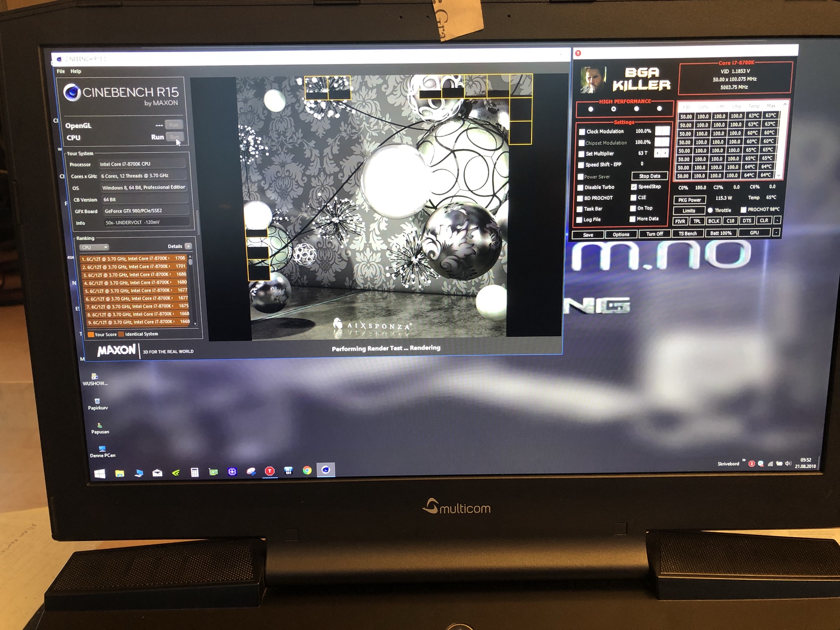The height and width of the screenshot is (630, 840).
Task: Click the Cinebench R15 sphere logo
Action: (x=71, y=92)
